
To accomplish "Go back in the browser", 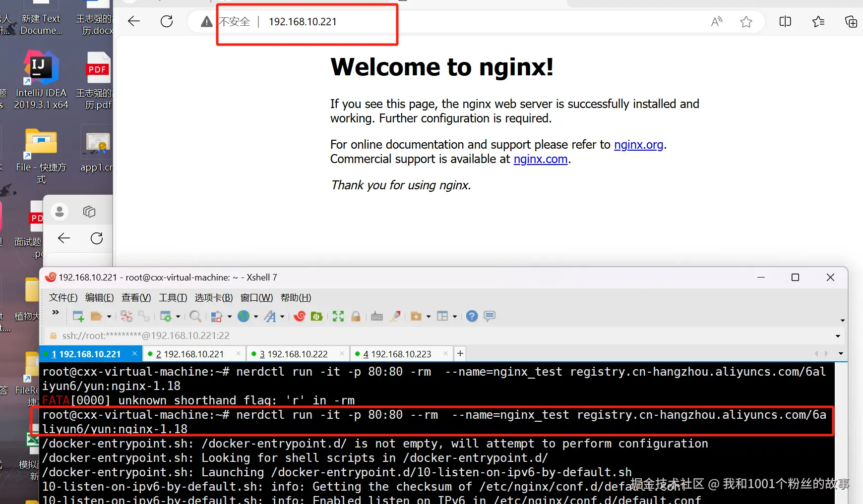I will (x=134, y=21).
